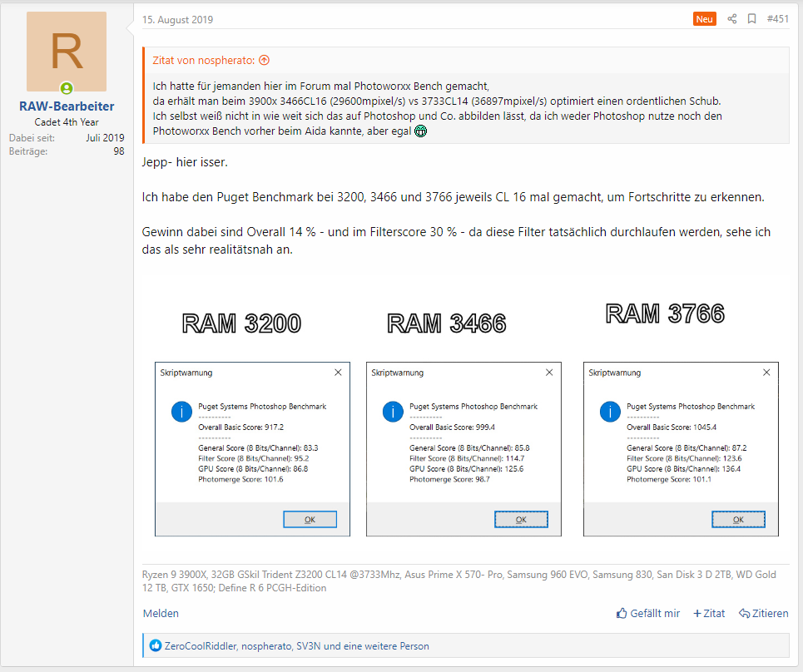The height and width of the screenshot is (672, 803).
Task: Click the 'Zitat von nospherato' link
Action: [x=204, y=61]
